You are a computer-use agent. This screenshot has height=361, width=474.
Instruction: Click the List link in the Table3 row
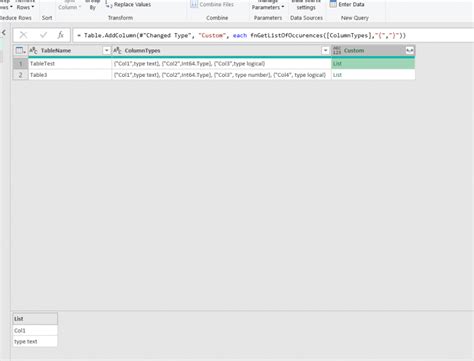tap(337, 75)
